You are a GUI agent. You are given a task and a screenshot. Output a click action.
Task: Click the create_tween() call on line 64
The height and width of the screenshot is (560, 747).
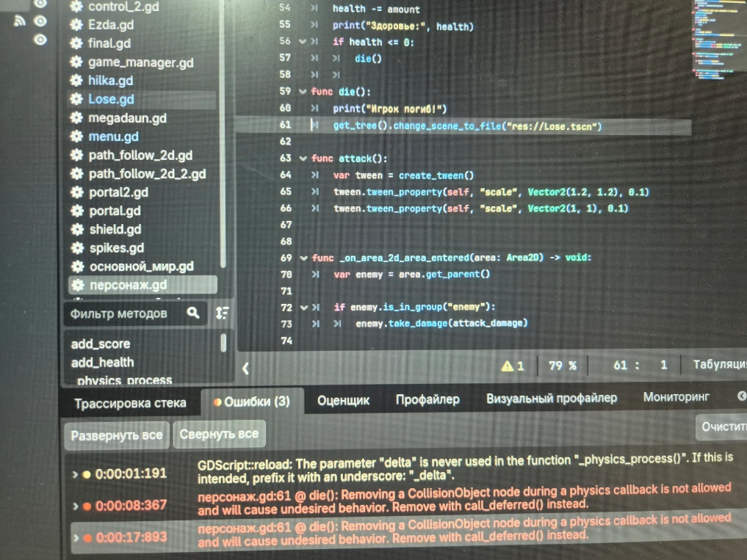436,175
